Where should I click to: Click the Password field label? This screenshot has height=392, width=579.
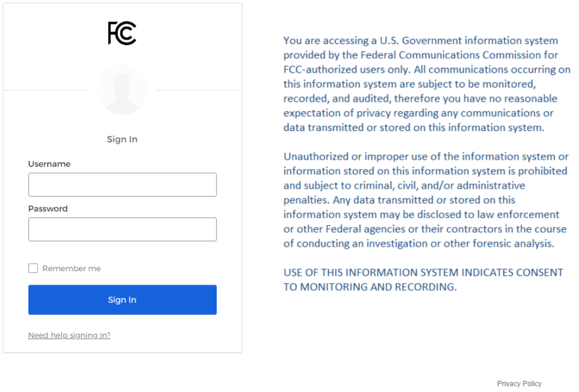48,209
